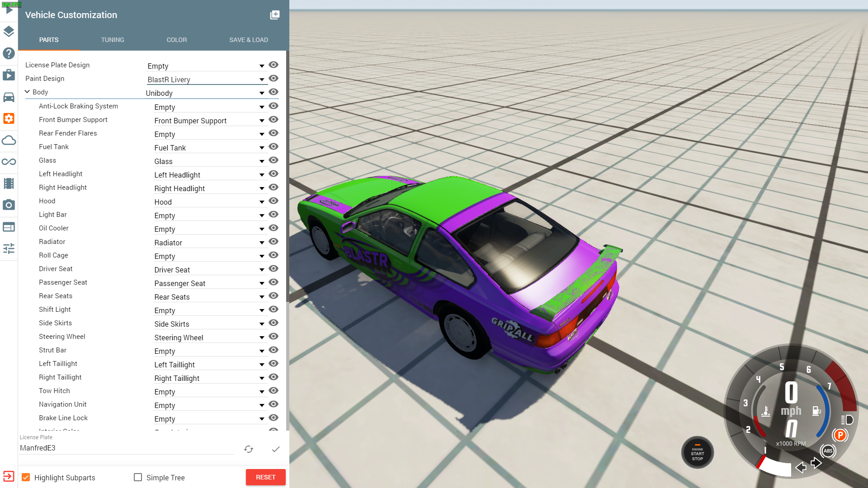This screenshot has height=488, width=868.
Task: Click the right turn signal arrow
Action: (x=816, y=463)
